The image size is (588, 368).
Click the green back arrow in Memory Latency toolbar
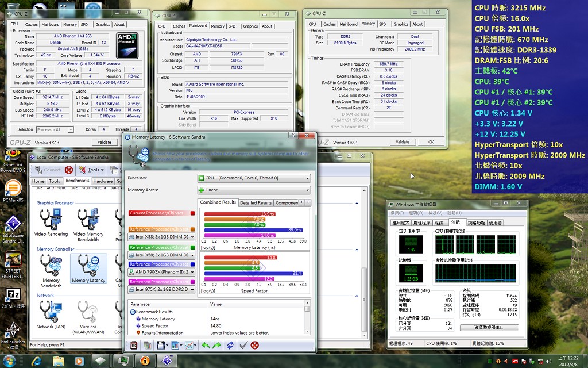206,345
